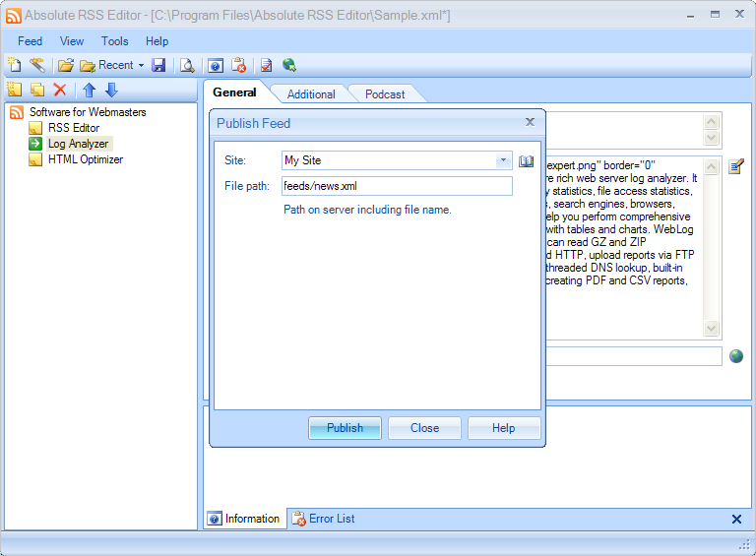Screen dimensions: 756x556
Task: Open the Help menu
Action: pos(157,41)
